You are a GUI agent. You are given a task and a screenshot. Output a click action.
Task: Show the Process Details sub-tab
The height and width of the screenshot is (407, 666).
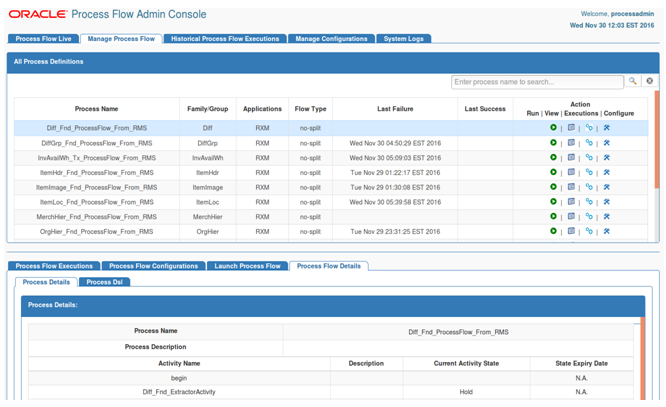click(x=46, y=282)
